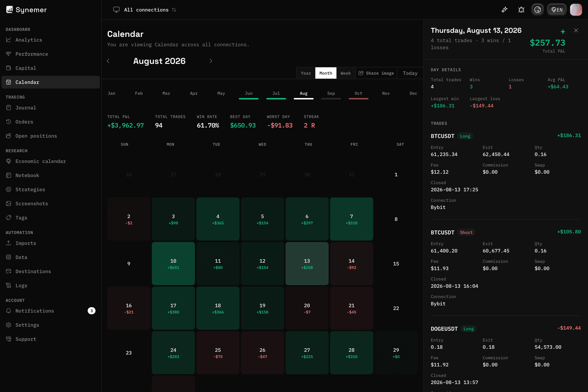Open the Economic calendar page

[51, 161]
